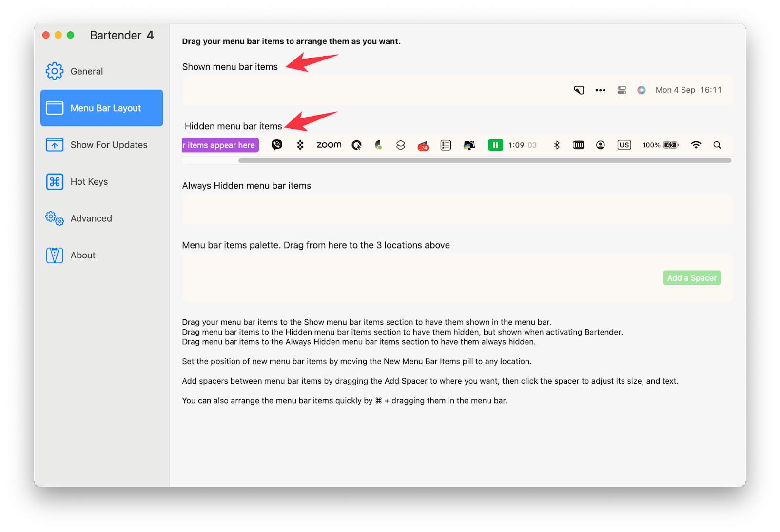
Task: Click the 'Hidden menu bar items' heading
Action: (x=233, y=126)
